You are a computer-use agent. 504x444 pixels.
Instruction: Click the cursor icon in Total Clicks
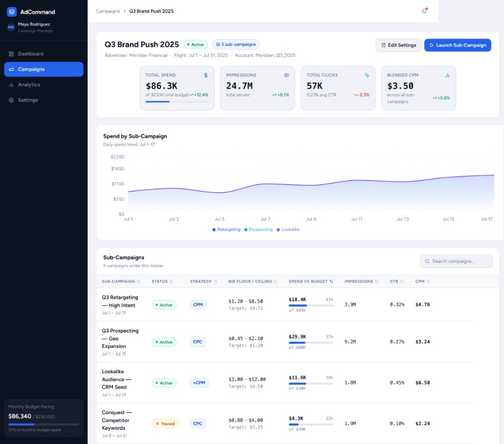(367, 75)
